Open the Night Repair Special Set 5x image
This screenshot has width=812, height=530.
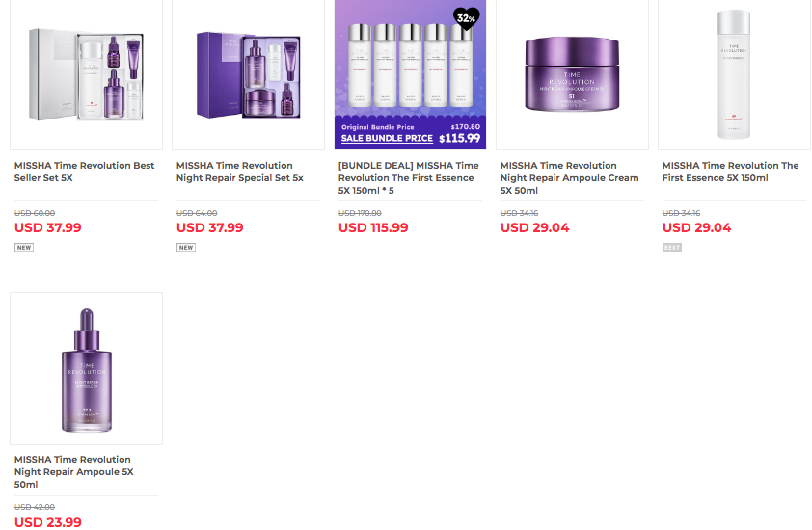point(248,74)
